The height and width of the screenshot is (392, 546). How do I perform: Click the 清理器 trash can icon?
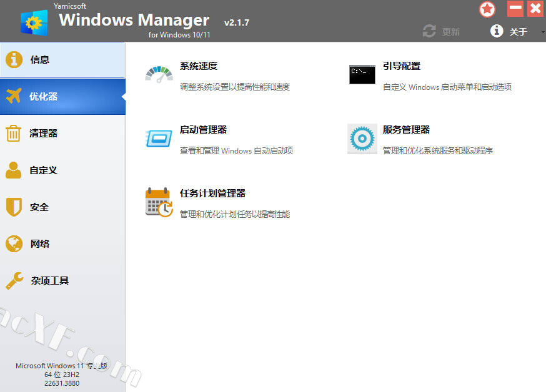[x=14, y=134]
